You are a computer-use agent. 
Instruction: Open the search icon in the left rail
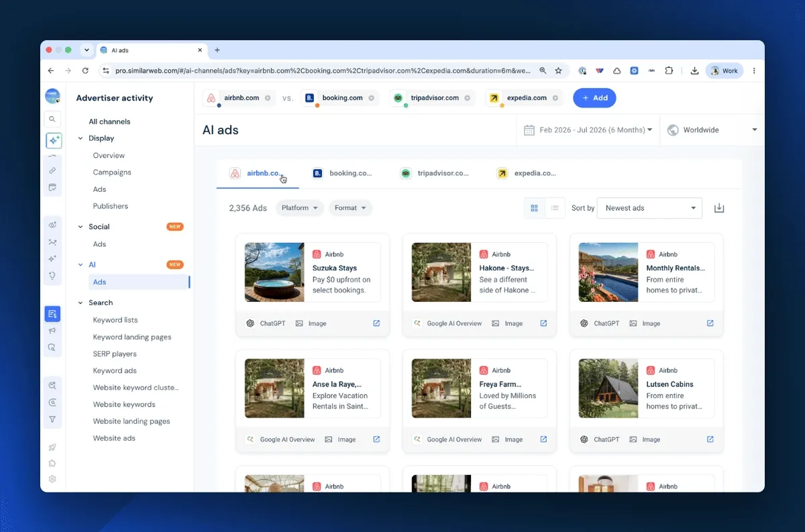point(52,119)
